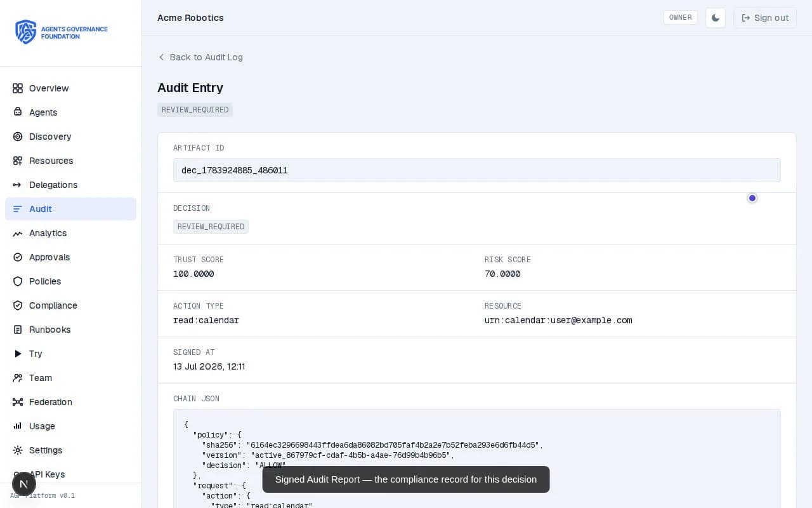Navigate to Compliance

(x=70, y=305)
